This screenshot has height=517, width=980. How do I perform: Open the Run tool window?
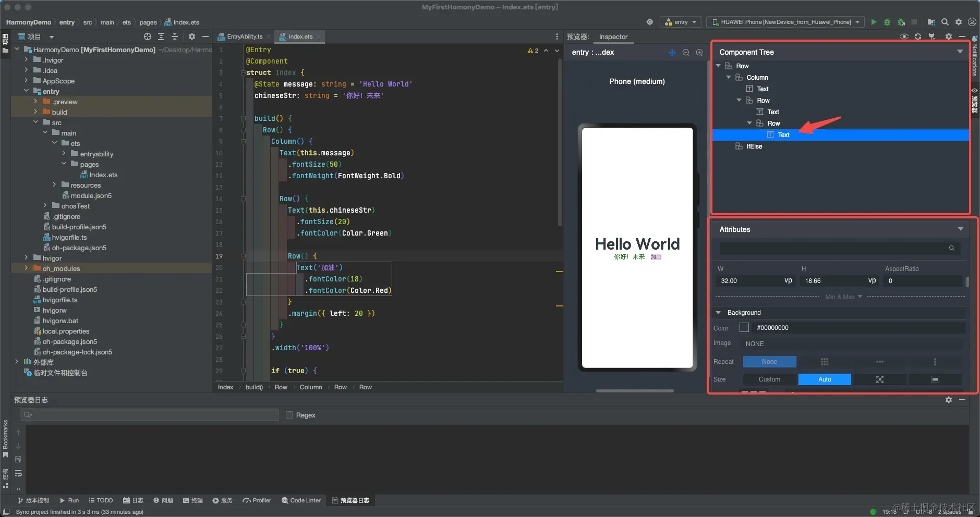[x=69, y=500]
